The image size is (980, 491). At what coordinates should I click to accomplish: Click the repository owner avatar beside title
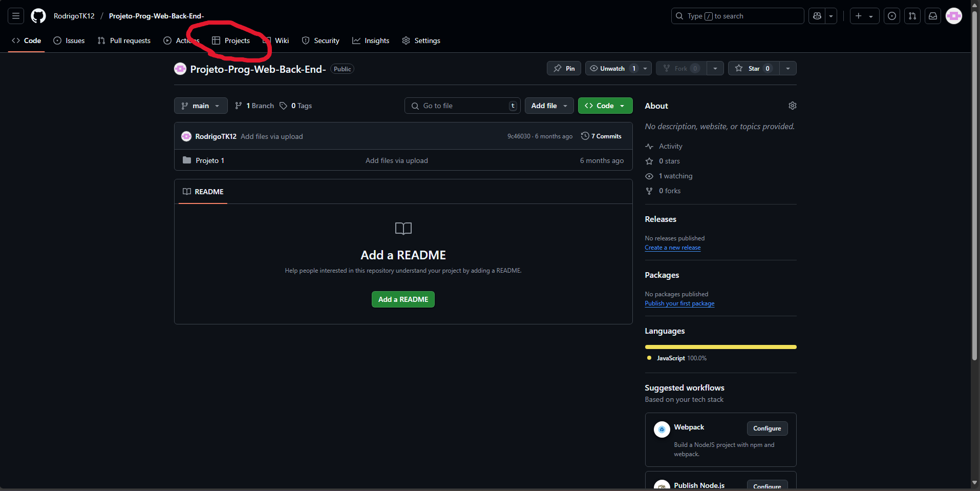tap(180, 69)
